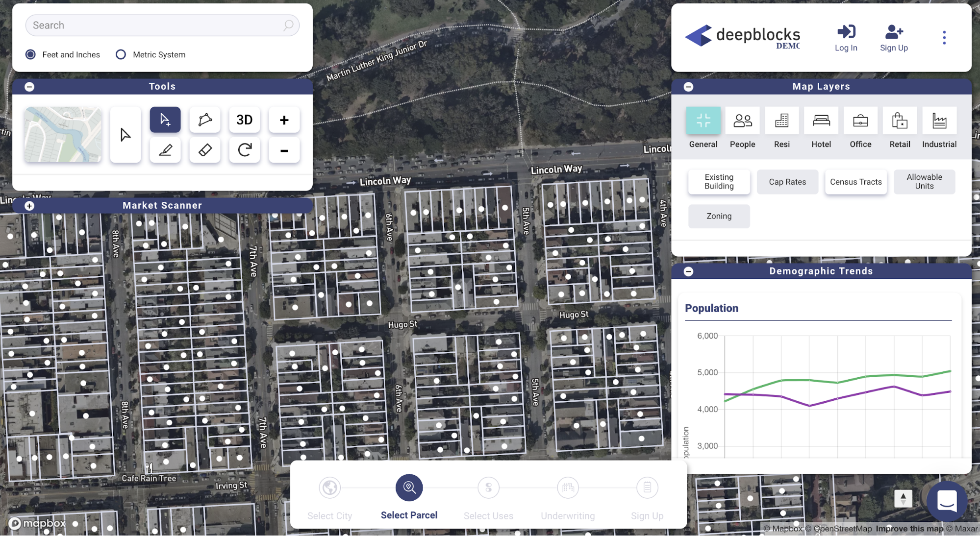Open the Hotel map layer icon
Viewport: 980px width, 536px height.
[x=821, y=121]
